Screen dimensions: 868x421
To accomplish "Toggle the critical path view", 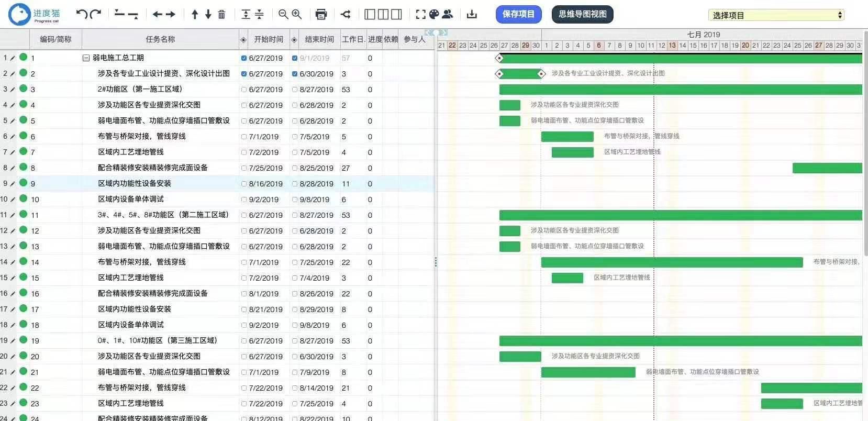I will (x=346, y=14).
